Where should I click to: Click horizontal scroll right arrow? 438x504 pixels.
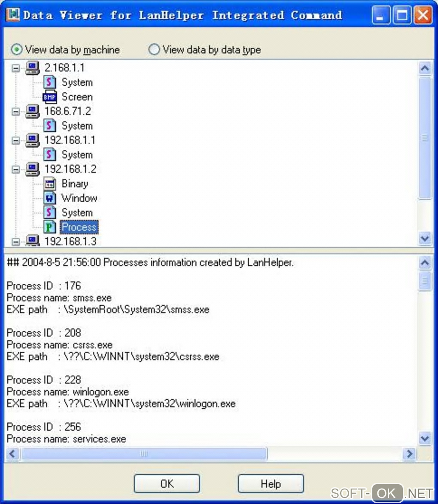409,453
